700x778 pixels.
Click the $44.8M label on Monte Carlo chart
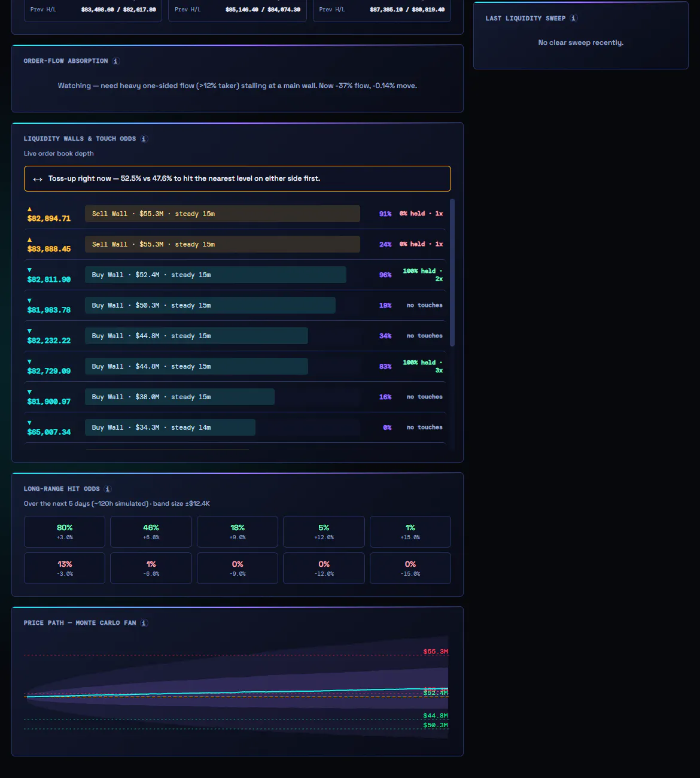coord(436,716)
